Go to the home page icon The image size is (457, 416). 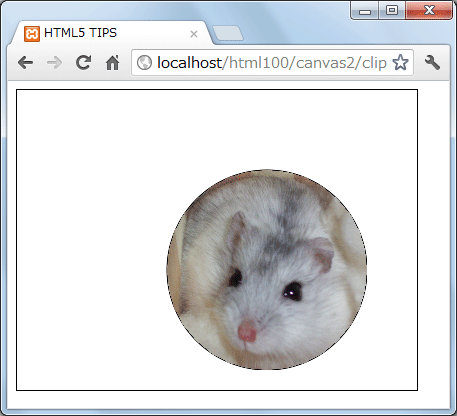(112, 62)
